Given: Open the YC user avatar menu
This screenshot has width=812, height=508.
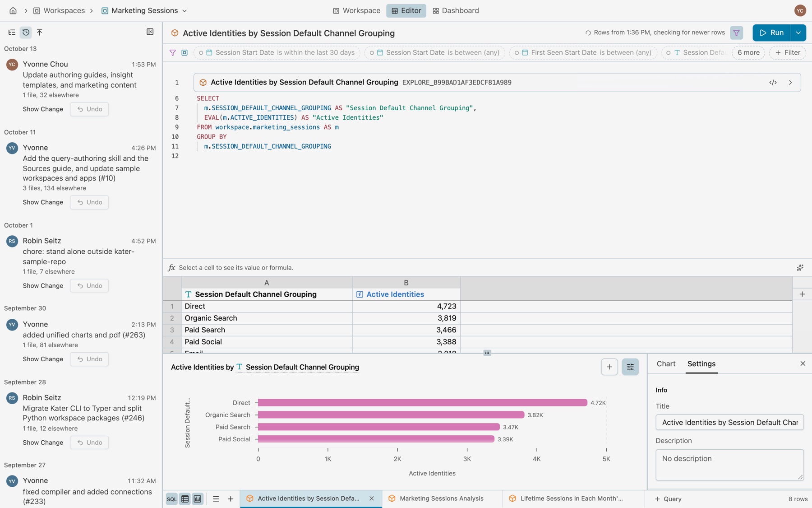Looking at the screenshot, I should coord(800,10).
